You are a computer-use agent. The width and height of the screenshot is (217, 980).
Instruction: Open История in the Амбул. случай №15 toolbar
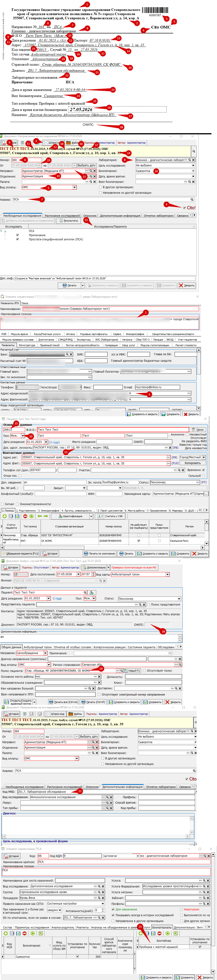[x=11, y=568]
